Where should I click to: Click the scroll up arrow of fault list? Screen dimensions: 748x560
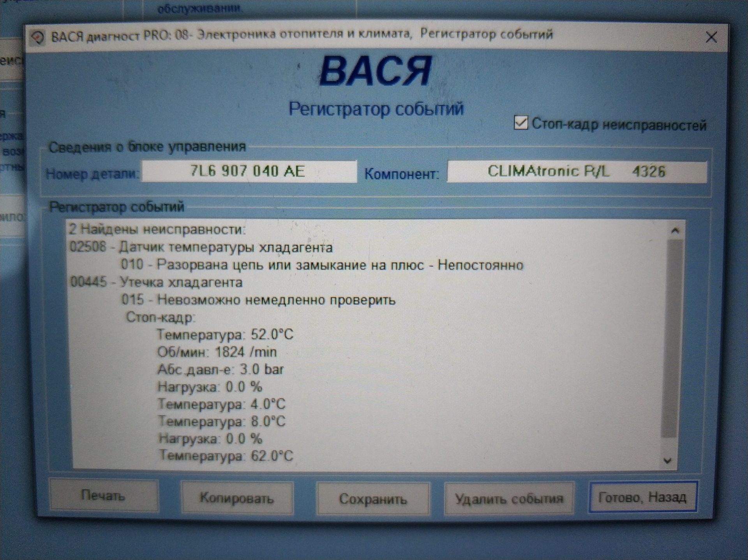click(675, 230)
